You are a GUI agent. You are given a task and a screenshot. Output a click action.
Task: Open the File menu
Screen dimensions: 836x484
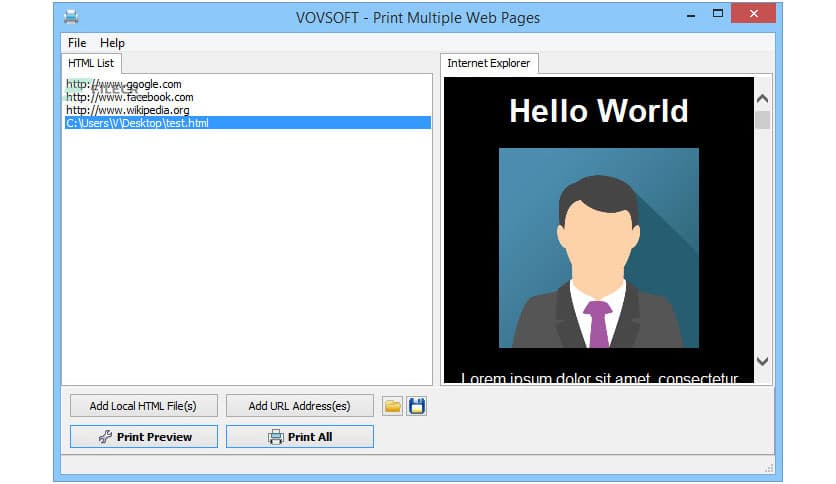tap(77, 43)
